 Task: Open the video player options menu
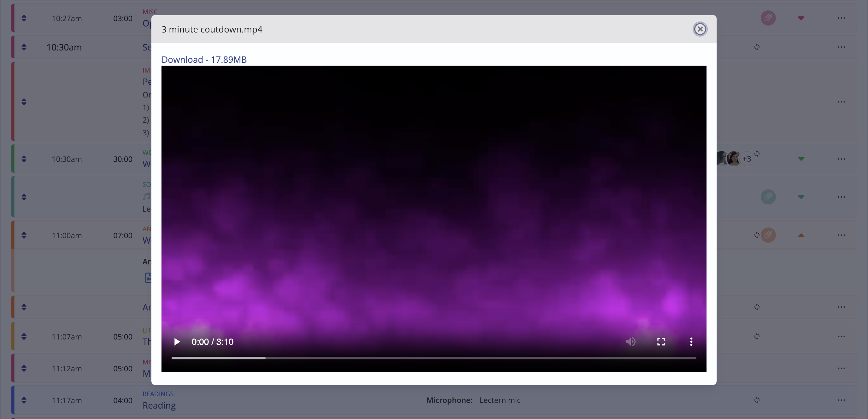(x=691, y=342)
